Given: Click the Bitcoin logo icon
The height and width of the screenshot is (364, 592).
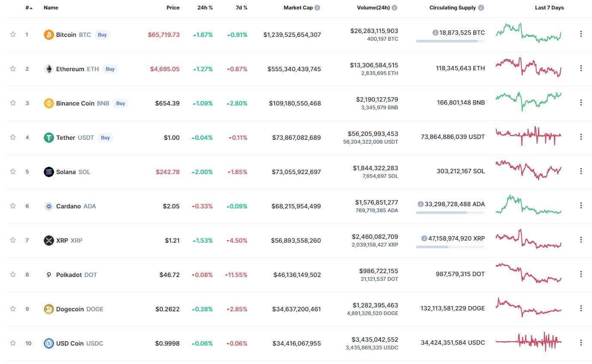Looking at the screenshot, I should [x=49, y=35].
